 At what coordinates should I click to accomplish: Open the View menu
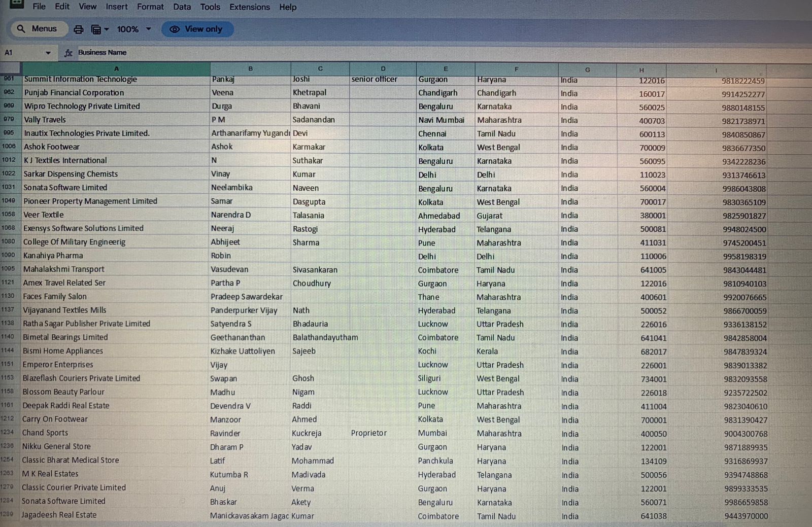87,7
